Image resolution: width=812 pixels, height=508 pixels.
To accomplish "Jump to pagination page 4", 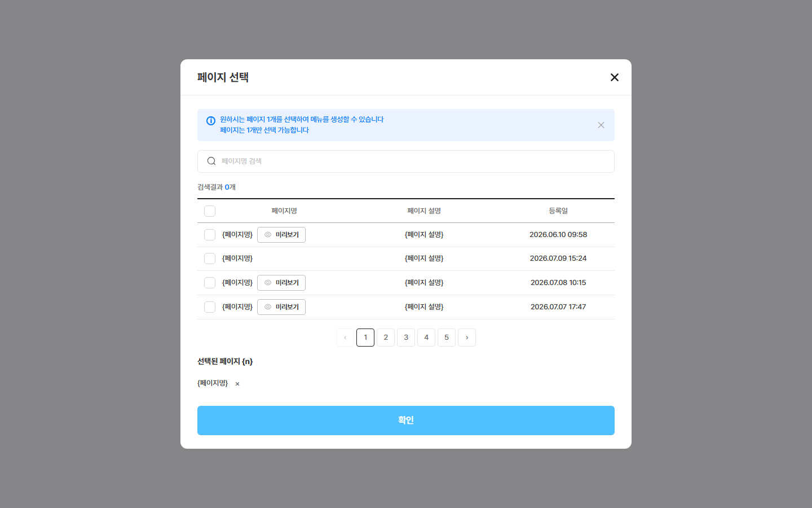I will point(426,338).
